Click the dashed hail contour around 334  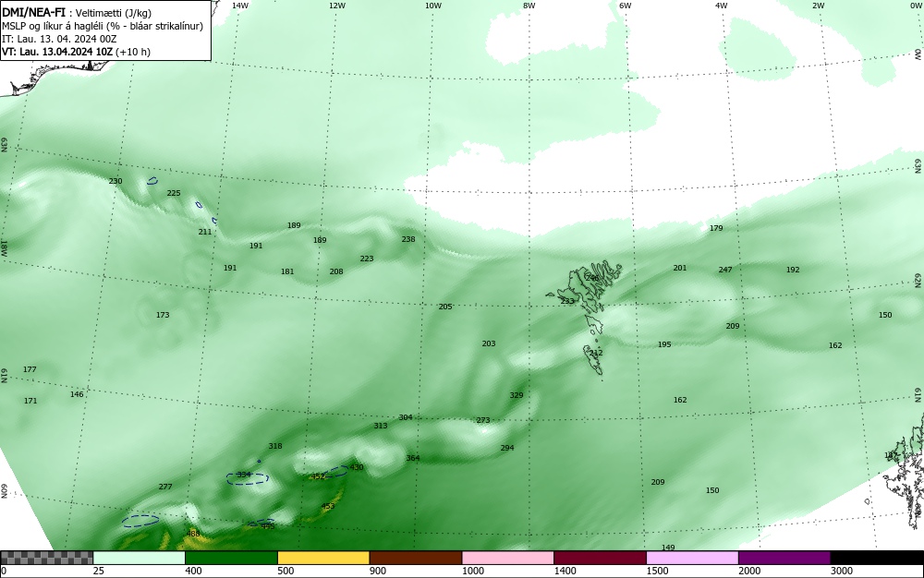pyautogui.click(x=248, y=479)
